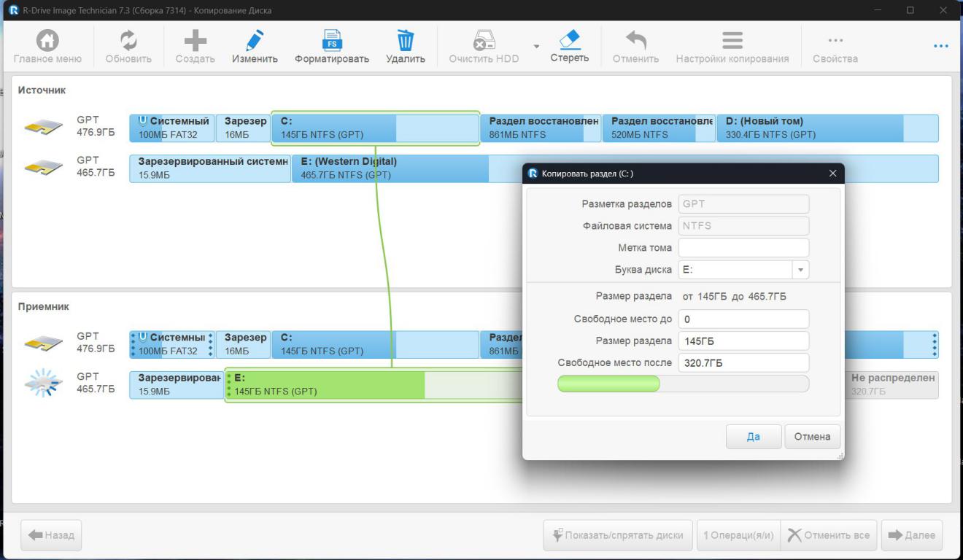Click the Удалить trash icon
The height and width of the screenshot is (560, 963).
pos(405,41)
